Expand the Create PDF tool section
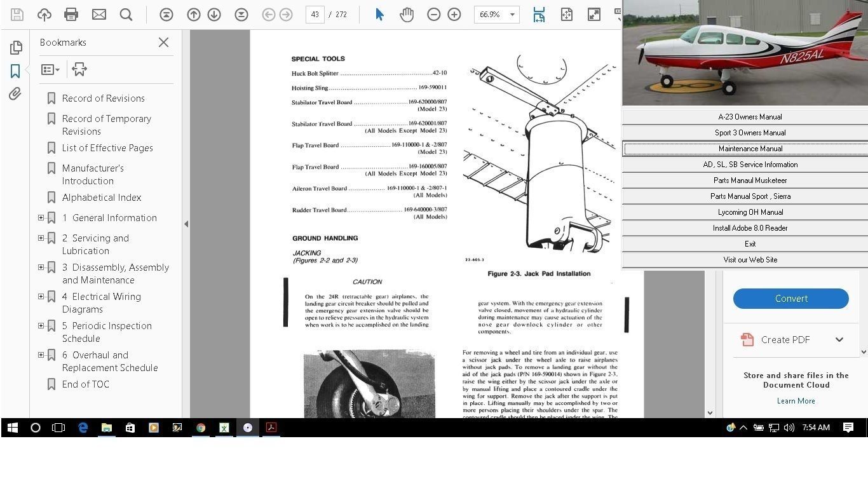 tap(839, 339)
